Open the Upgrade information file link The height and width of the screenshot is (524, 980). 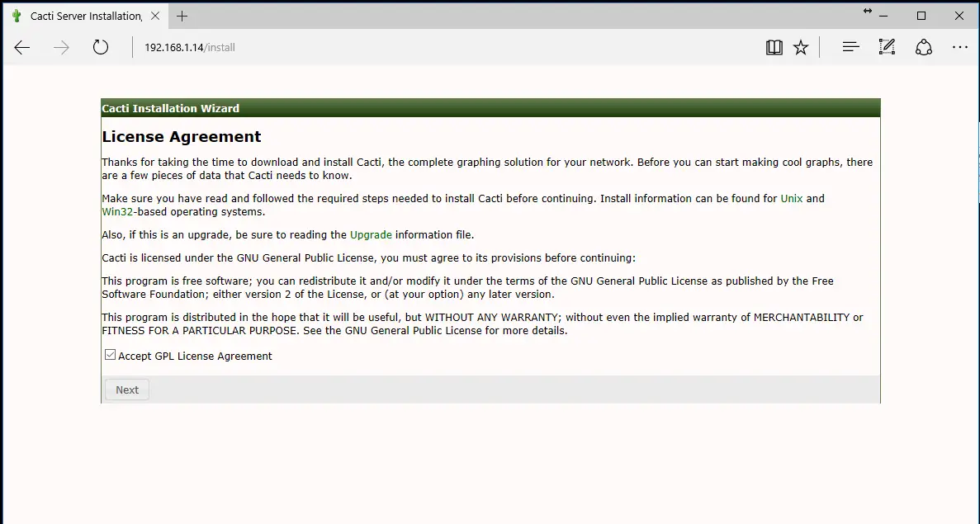click(371, 235)
